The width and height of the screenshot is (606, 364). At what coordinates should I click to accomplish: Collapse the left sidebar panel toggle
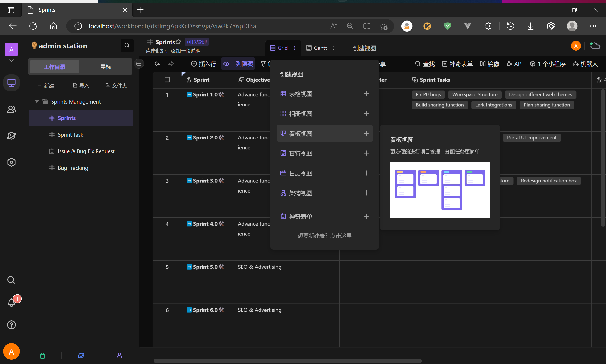(x=139, y=64)
